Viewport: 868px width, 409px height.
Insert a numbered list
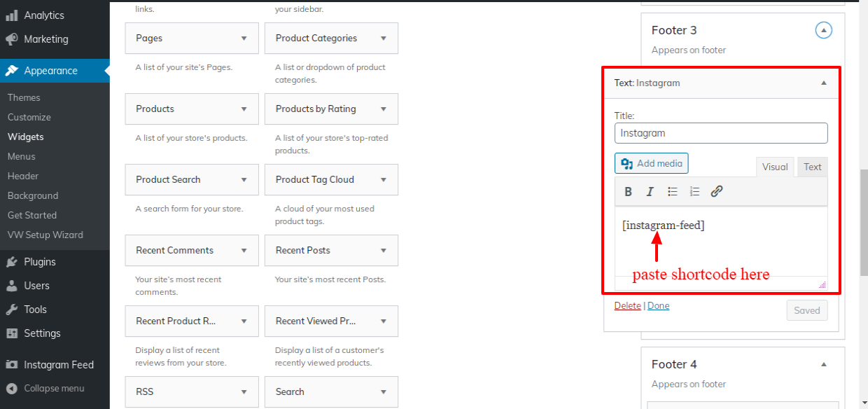[694, 192]
